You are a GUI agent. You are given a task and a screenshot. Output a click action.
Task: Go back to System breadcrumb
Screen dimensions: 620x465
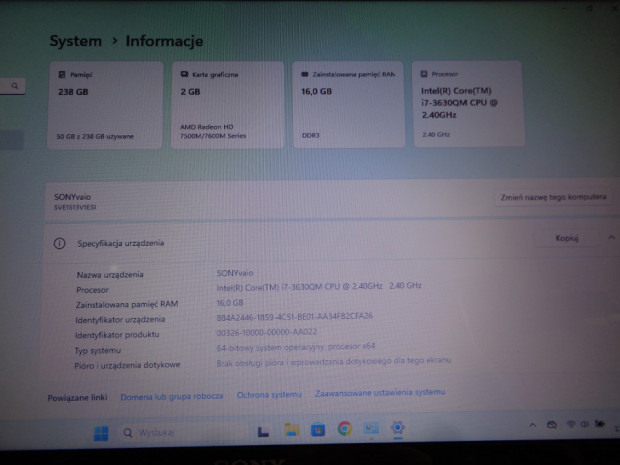[x=76, y=41]
